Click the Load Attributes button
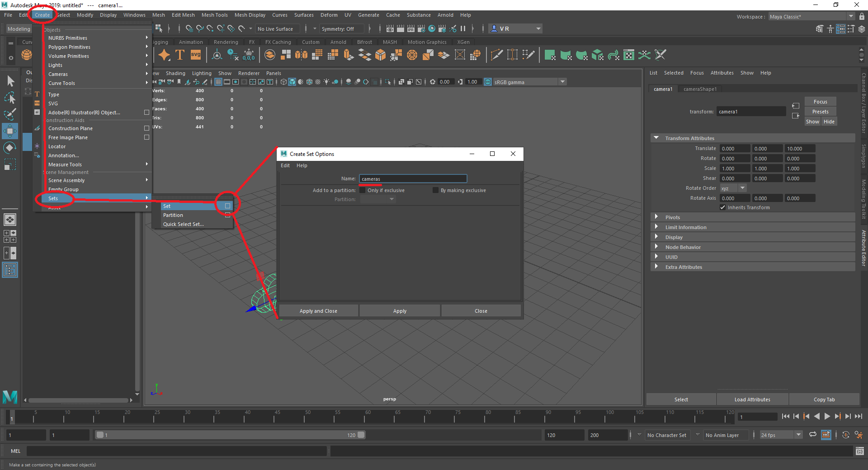 (752, 399)
